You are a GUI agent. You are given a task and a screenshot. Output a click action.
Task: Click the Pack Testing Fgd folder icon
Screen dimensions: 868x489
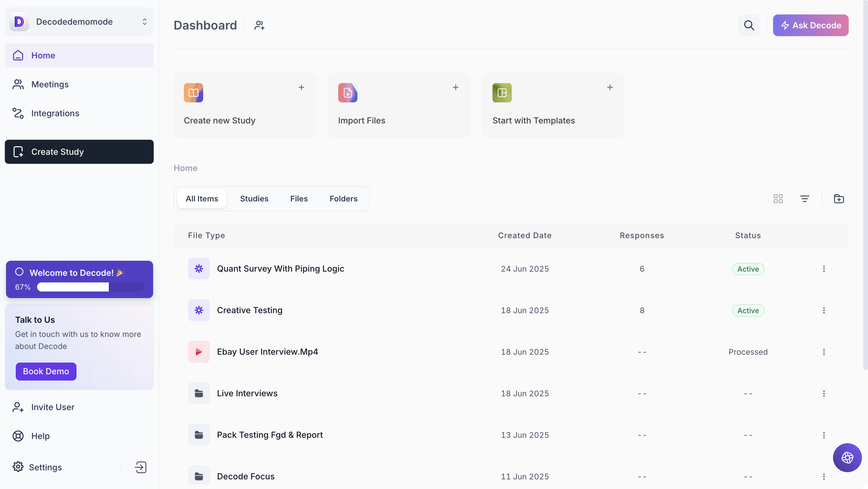199,435
